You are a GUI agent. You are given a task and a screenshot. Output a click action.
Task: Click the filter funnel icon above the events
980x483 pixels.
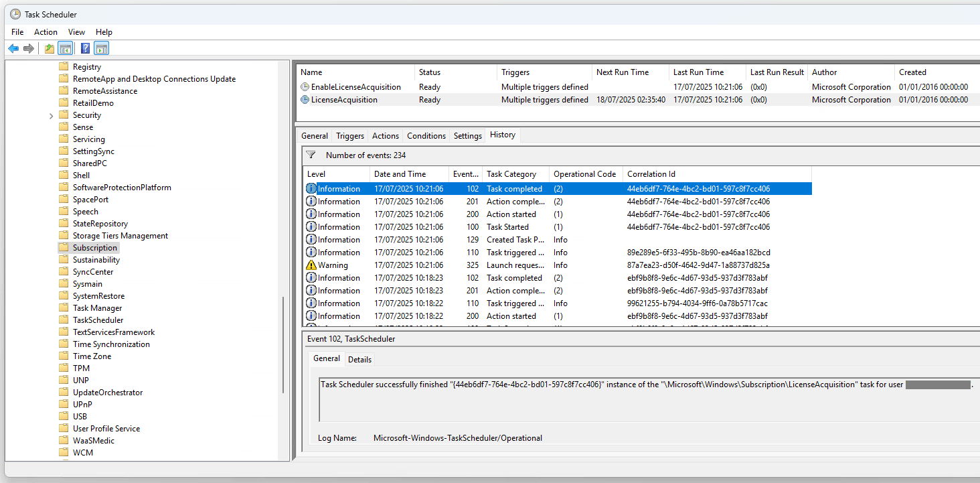(311, 154)
